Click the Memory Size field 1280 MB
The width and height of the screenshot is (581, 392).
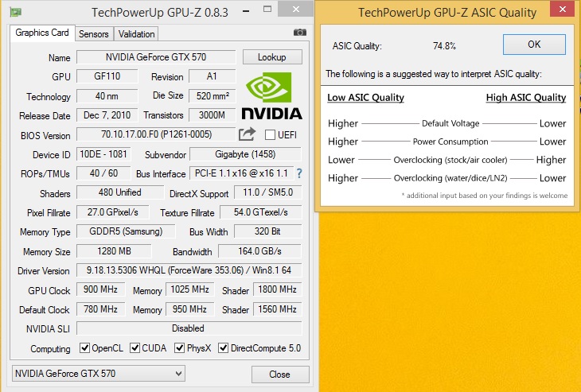pos(114,251)
